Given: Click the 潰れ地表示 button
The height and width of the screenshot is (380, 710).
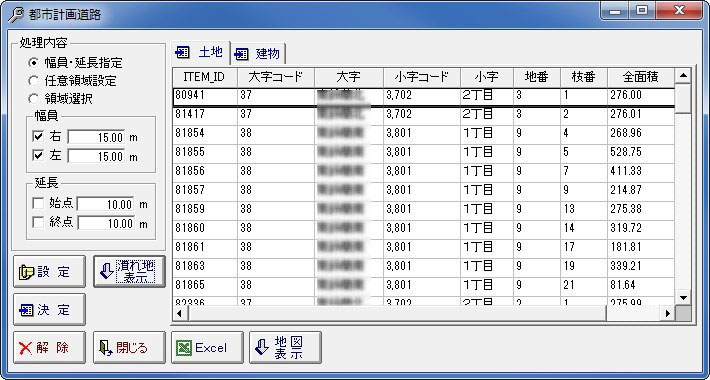Looking at the screenshot, I should click(129, 272).
